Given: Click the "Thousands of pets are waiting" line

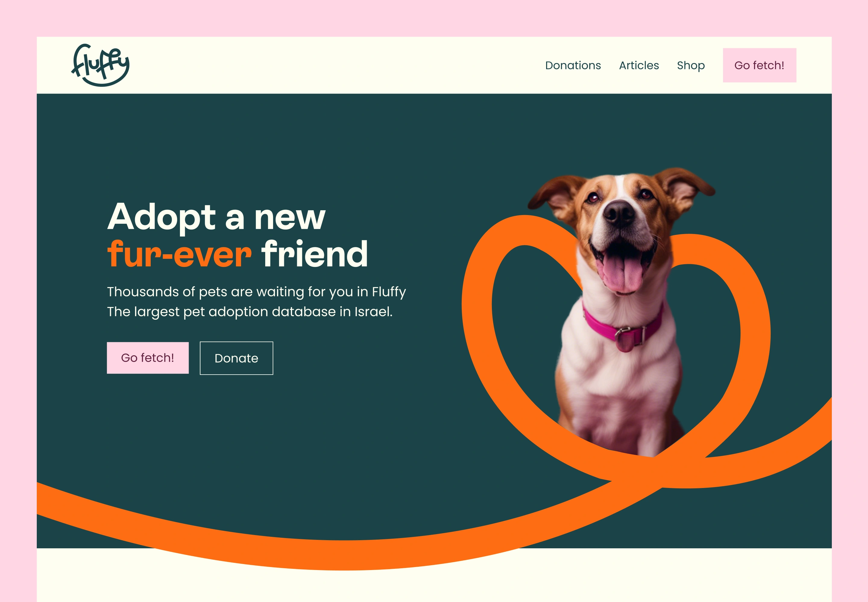Looking at the screenshot, I should (x=256, y=292).
